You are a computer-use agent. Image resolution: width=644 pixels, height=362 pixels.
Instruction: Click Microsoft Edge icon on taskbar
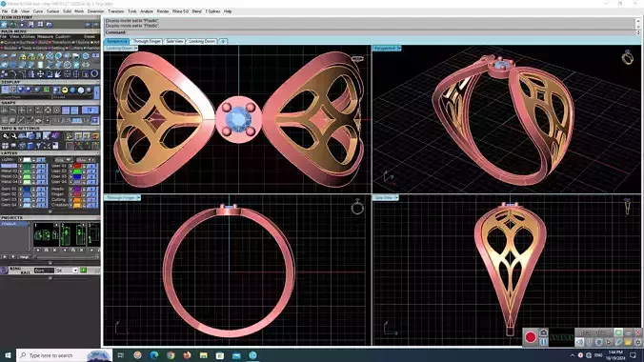coord(154,355)
